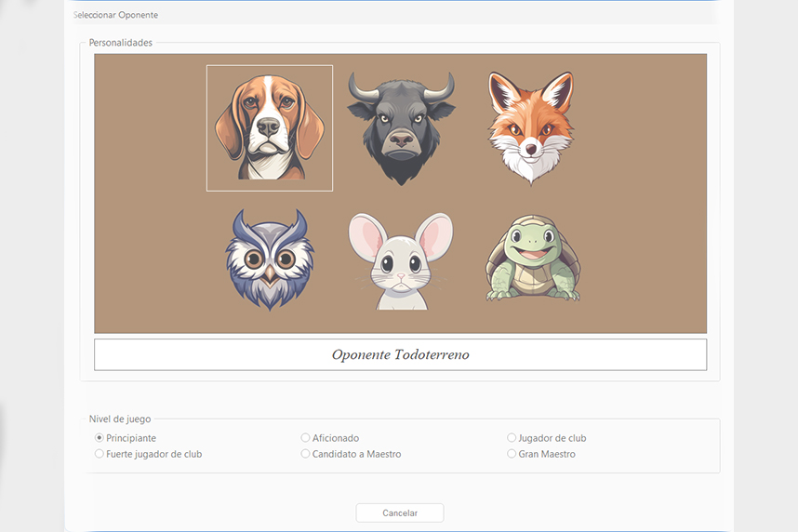This screenshot has height=532, width=798.
Task: Click the Principiante text label
Action: click(x=131, y=438)
